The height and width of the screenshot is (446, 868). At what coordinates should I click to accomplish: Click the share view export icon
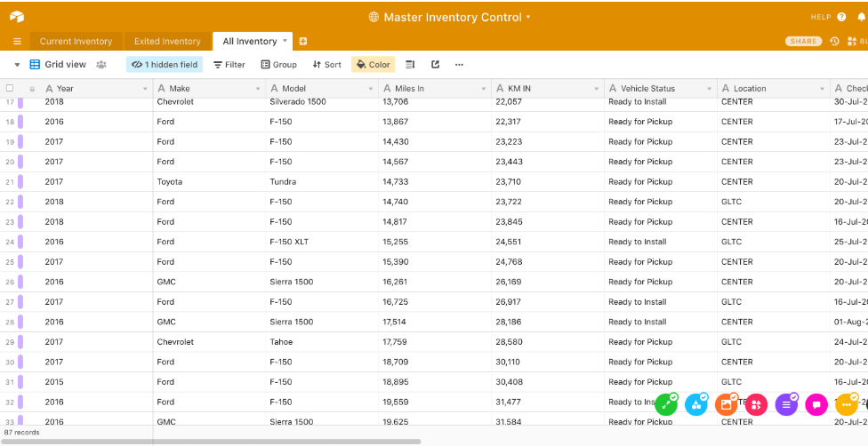[436, 65]
